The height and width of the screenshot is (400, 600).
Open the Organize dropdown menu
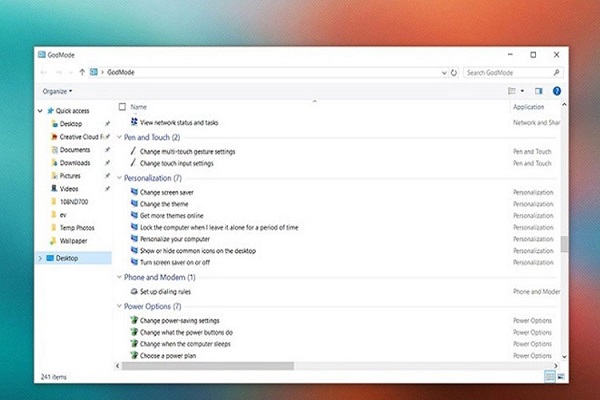pyautogui.click(x=56, y=91)
